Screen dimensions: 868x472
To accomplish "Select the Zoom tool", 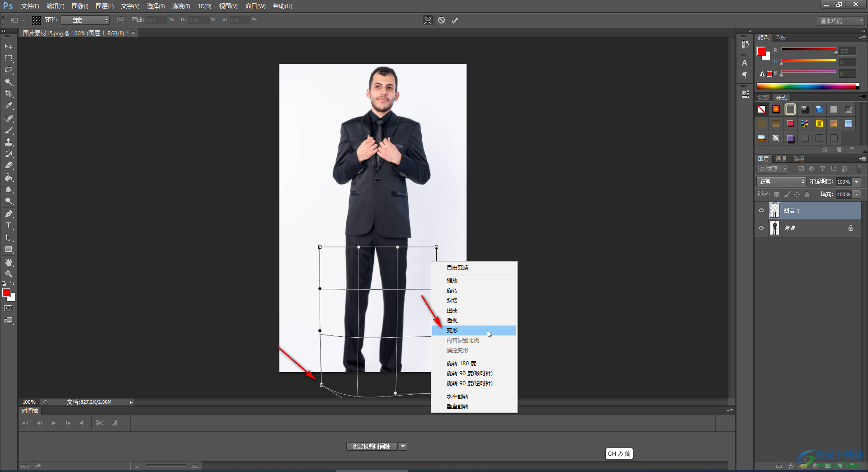I will (9, 274).
